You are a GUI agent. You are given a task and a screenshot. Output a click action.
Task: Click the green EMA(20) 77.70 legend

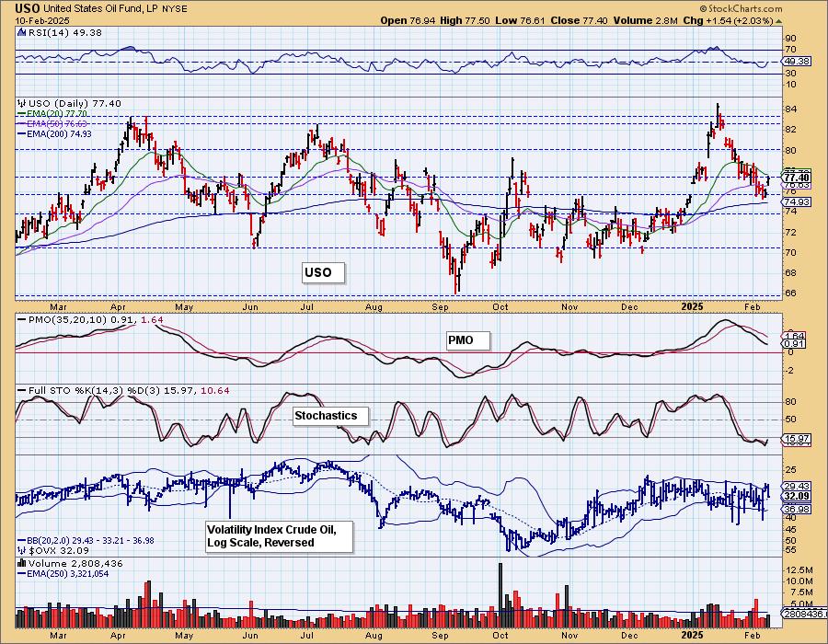coord(57,113)
